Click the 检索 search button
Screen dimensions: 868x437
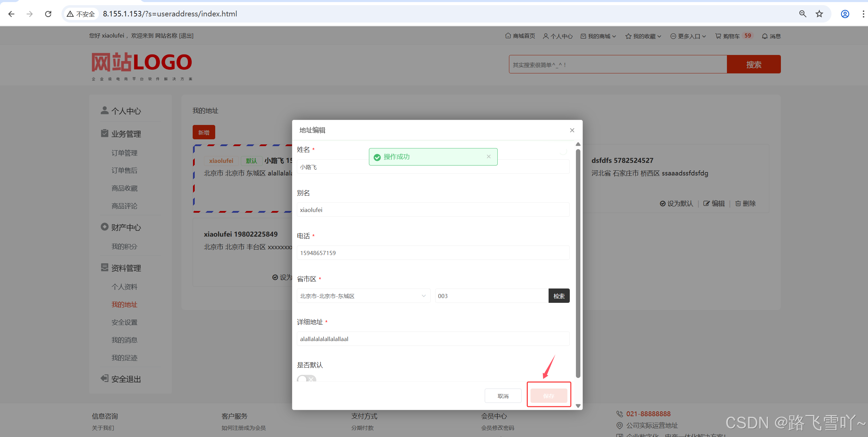(559, 296)
